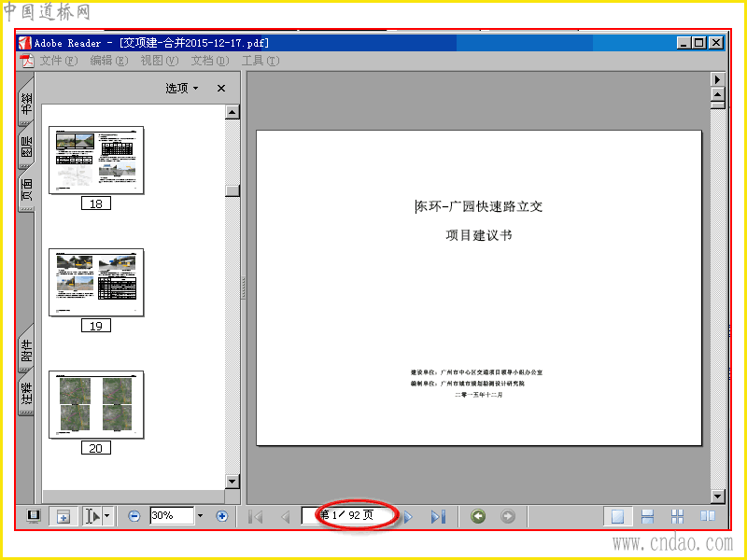Open the 视图 view menu
The width and height of the screenshot is (747, 560).
point(159,61)
